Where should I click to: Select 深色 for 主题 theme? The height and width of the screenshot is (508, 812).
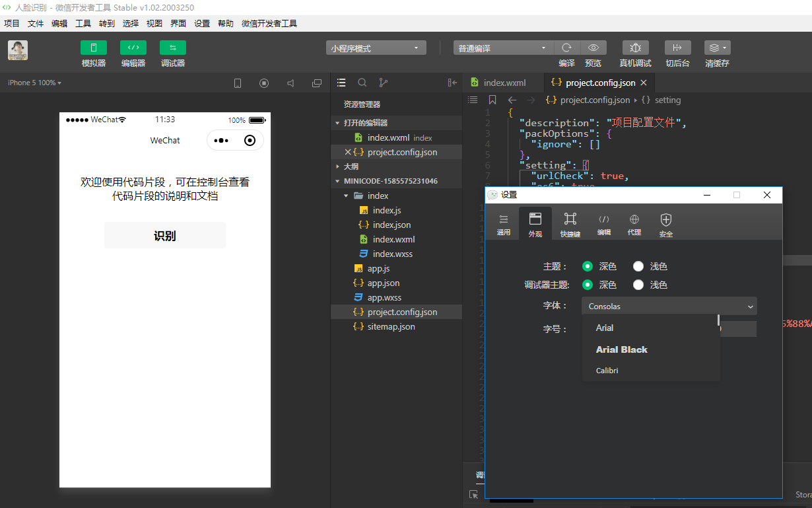588,266
